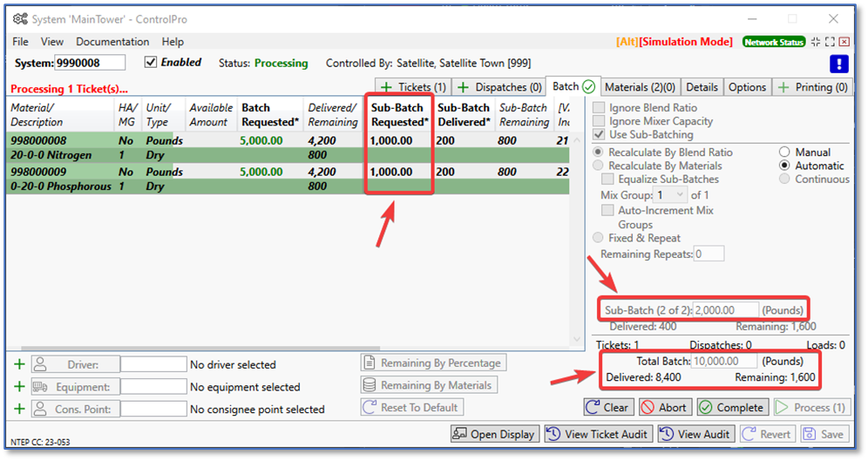Open the Documentation menu
This screenshot has width=868, height=461.
(112, 42)
